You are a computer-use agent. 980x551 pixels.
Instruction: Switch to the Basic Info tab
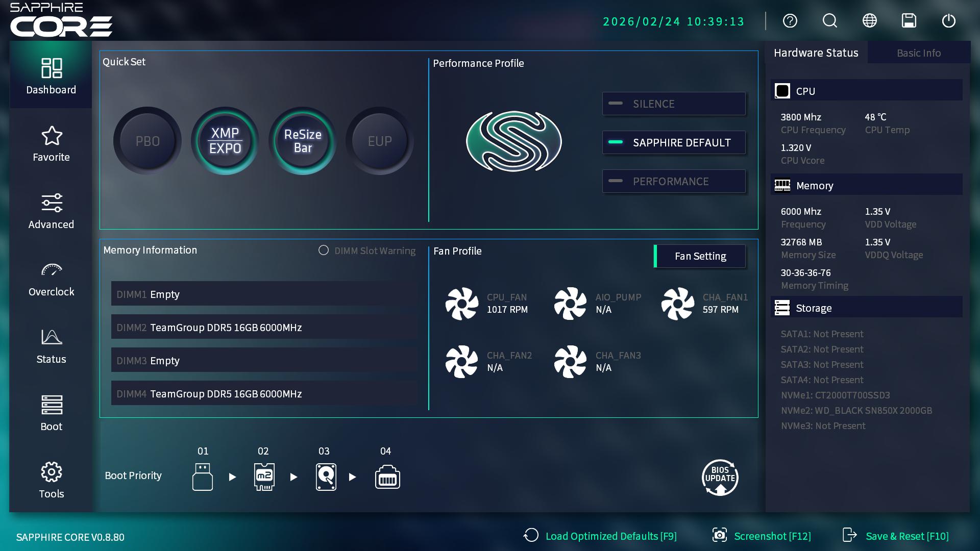(918, 53)
